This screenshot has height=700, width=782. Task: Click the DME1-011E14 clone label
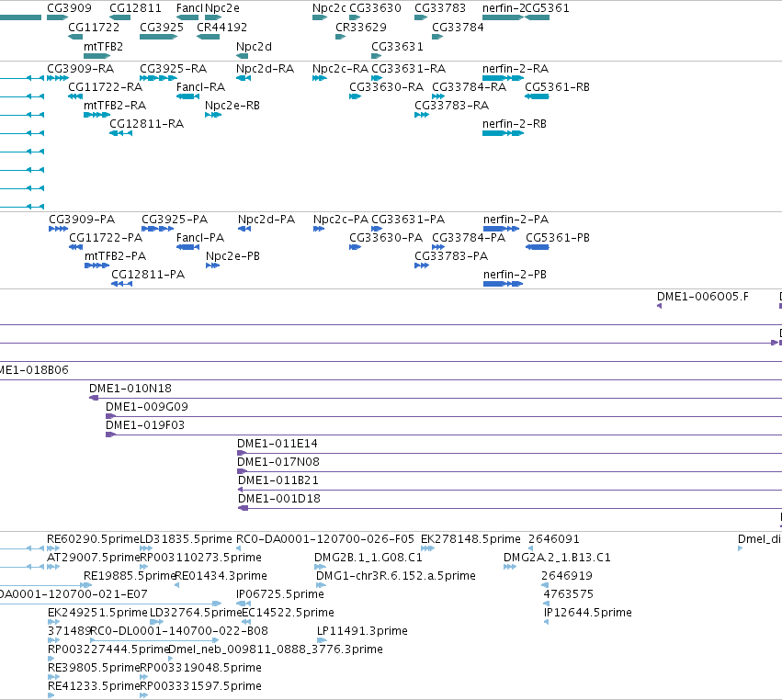pos(278,445)
